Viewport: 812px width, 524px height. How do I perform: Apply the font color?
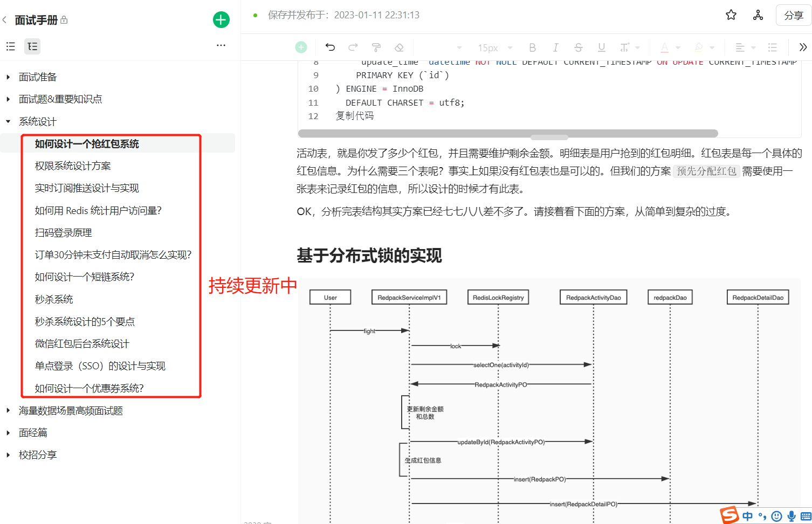pyautogui.click(x=665, y=47)
